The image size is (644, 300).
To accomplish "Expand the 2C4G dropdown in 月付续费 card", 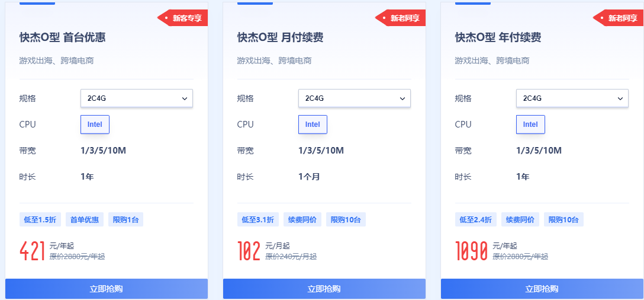I will [354, 98].
